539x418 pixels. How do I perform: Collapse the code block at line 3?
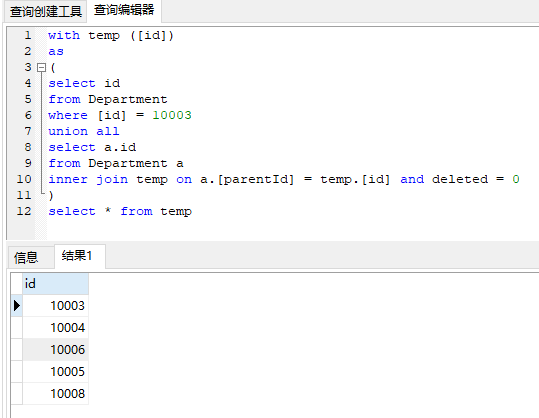(x=41, y=67)
